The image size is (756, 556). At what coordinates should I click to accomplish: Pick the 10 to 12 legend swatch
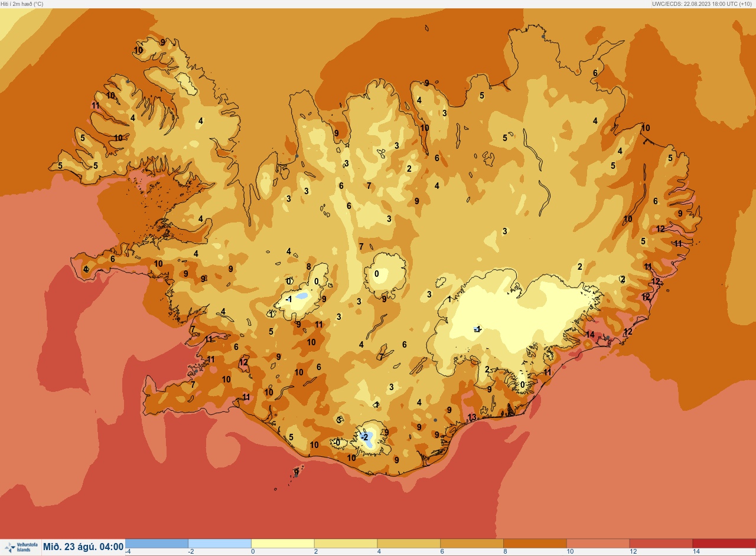pyautogui.click(x=598, y=543)
